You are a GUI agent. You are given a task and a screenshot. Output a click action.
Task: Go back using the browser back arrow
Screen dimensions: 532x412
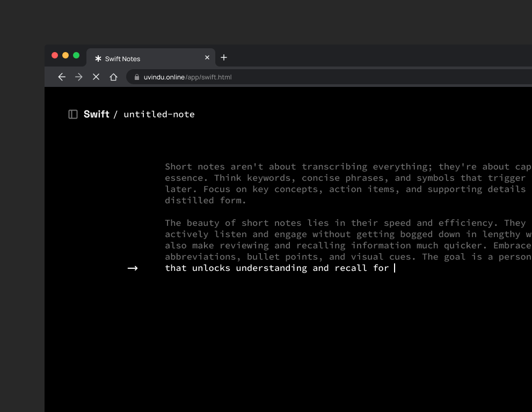pos(62,77)
